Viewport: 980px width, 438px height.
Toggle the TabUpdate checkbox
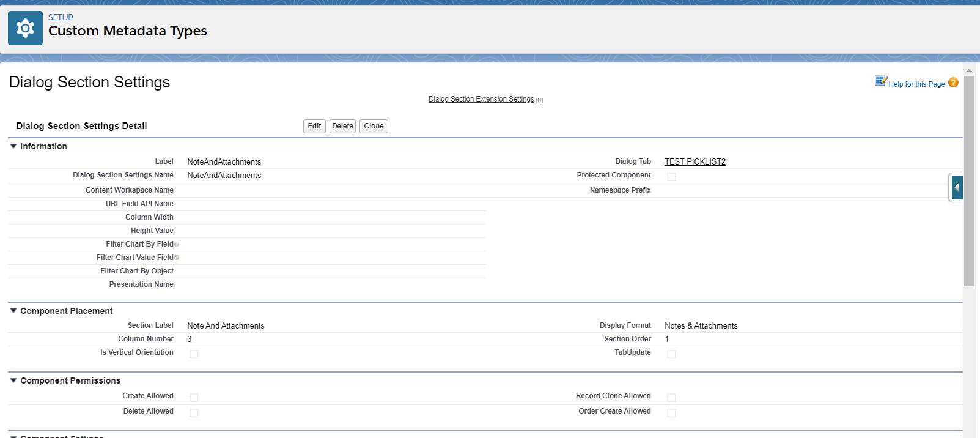[671, 354]
